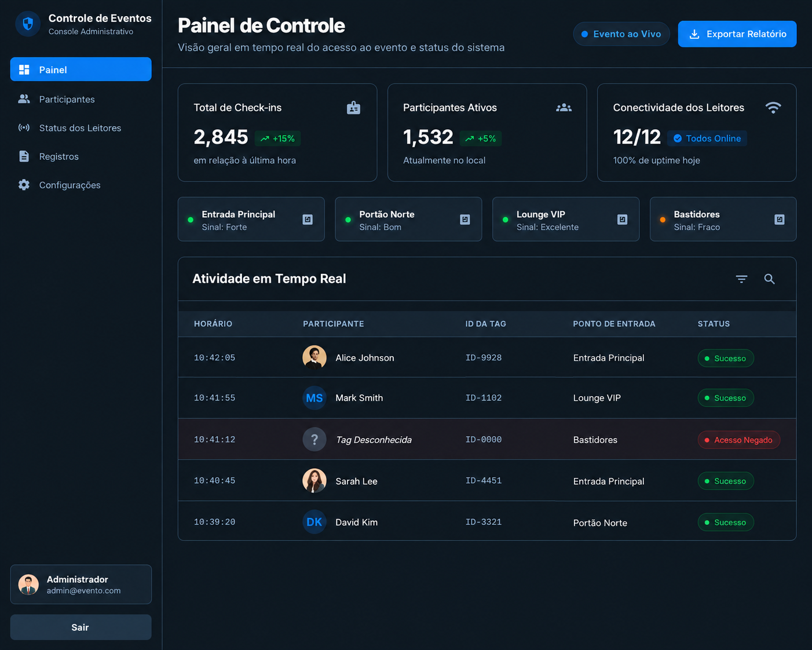Open Configurações from the sidebar

click(x=81, y=185)
